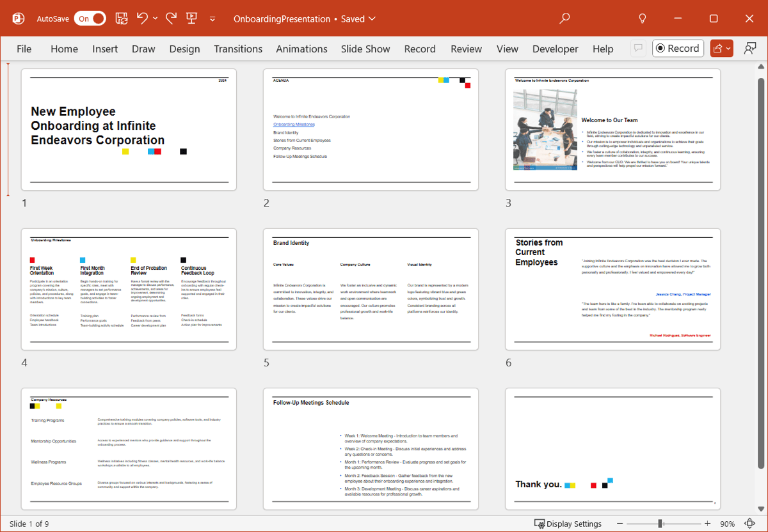Open the Review tab

[x=466, y=49]
